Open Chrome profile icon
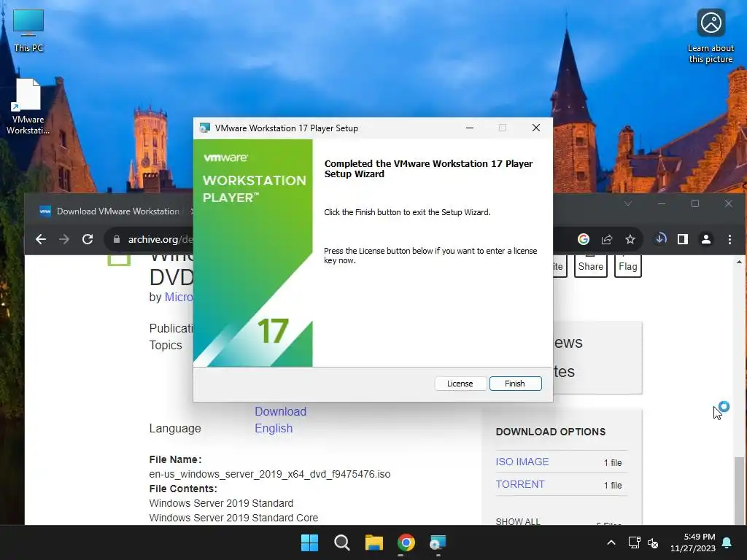The image size is (747, 560). tap(706, 239)
